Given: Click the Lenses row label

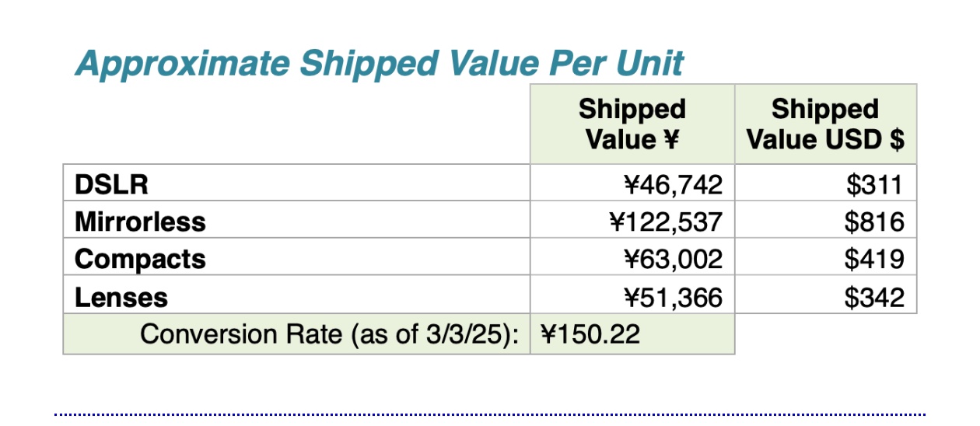Looking at the screenshot, I should click(x=121, y=297).
